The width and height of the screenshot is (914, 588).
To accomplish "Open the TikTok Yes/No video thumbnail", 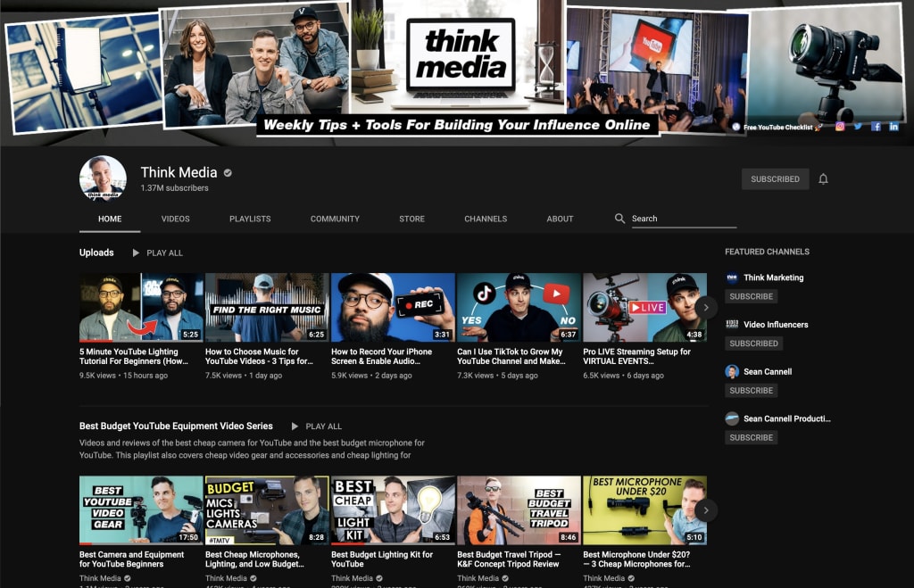I will [x=519, y=307].
